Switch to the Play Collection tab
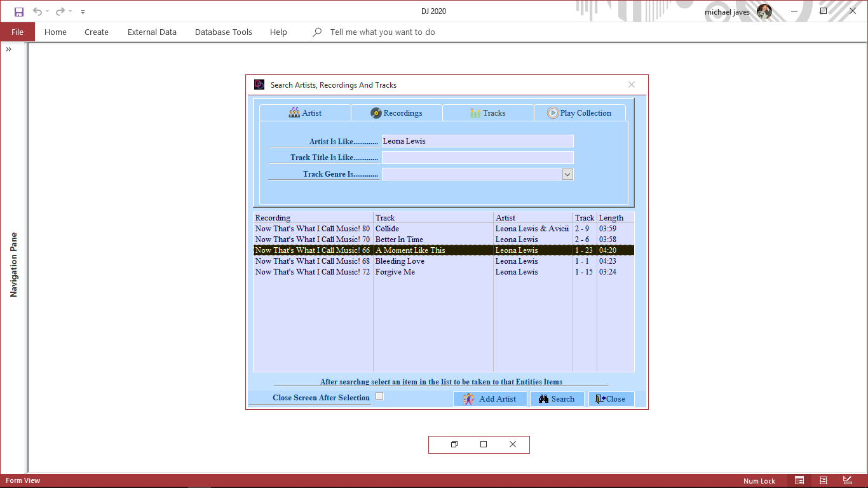The height and width of the screenshot is (488, 868). click(580, 113)
